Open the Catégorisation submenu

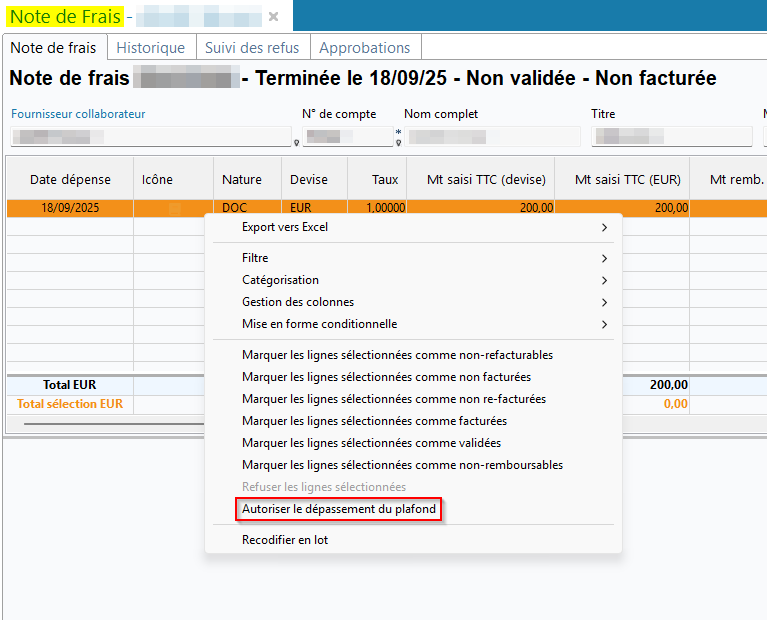point(280,280)
